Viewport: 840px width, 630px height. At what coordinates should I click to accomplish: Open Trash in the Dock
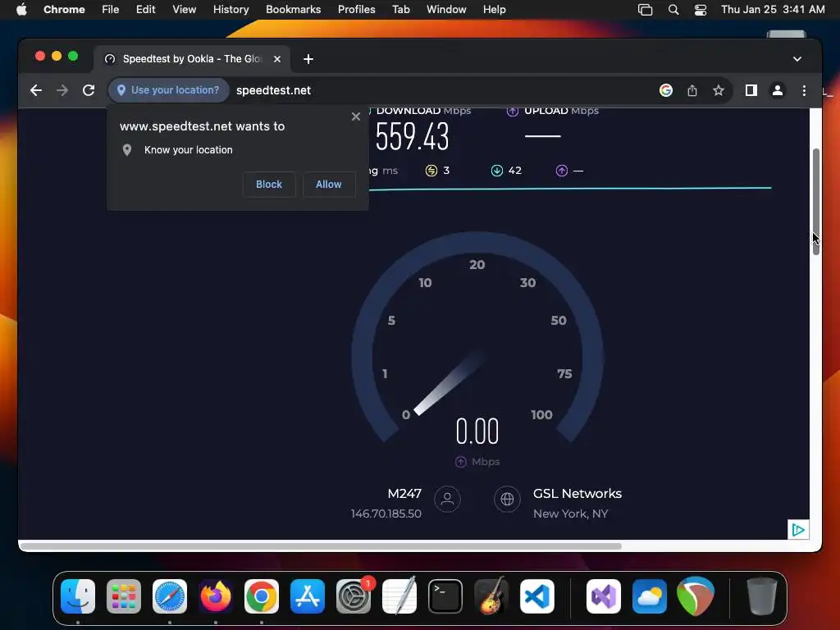762,596
